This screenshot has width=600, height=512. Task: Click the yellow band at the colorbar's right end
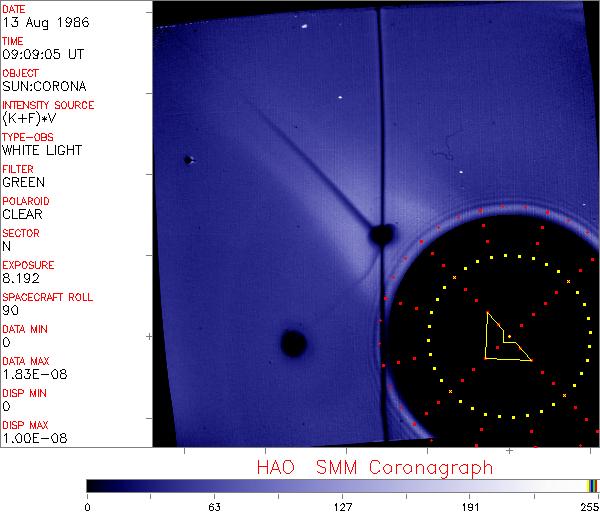[x=590, y=485]
